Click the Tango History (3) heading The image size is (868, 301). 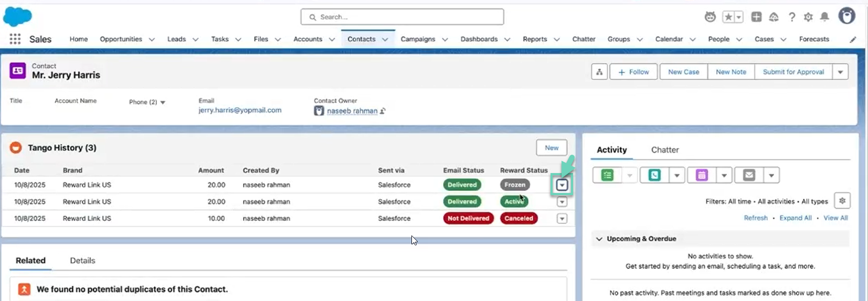[x=62, y=148]
